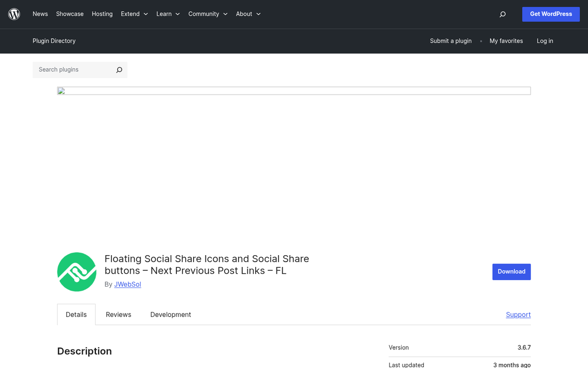Expand the Extend menu

point(134,14)
